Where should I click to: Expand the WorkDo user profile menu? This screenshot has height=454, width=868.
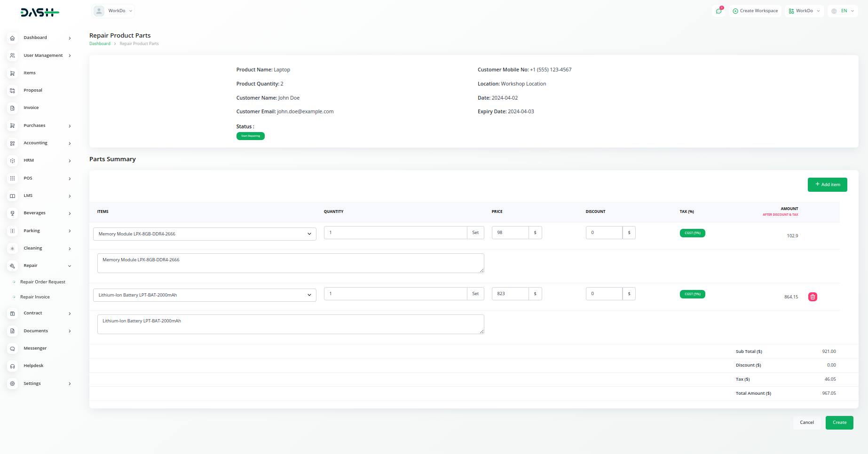click(113, 11)
